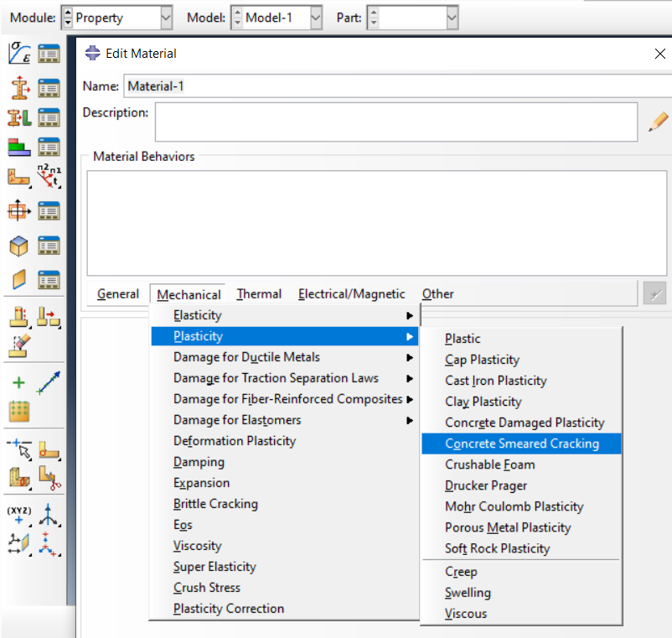Click the eraser tool icon
The width and height of the screenshot is (672, 638).
pyautogui.click(x=20, y=345)
